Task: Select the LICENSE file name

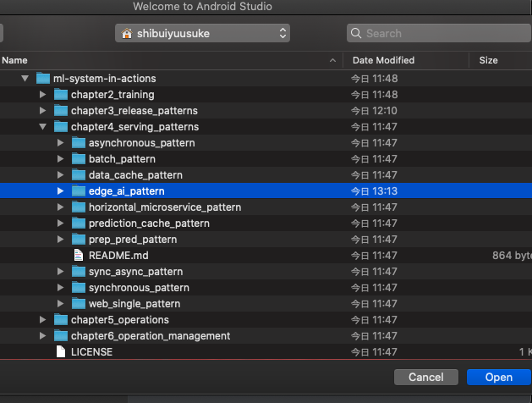Action: tap(91, 352)
